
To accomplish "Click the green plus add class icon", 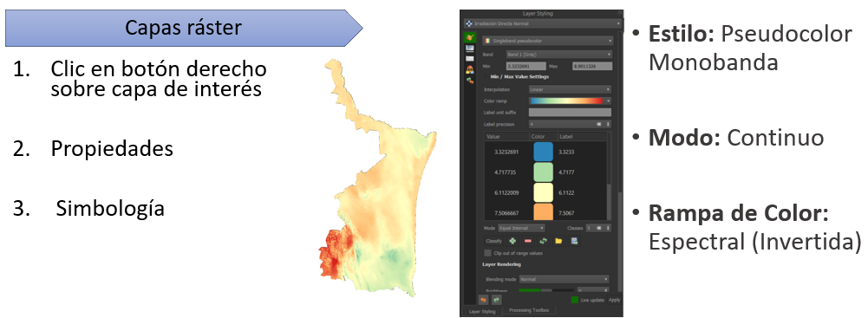I will click(x=512, y=241).
